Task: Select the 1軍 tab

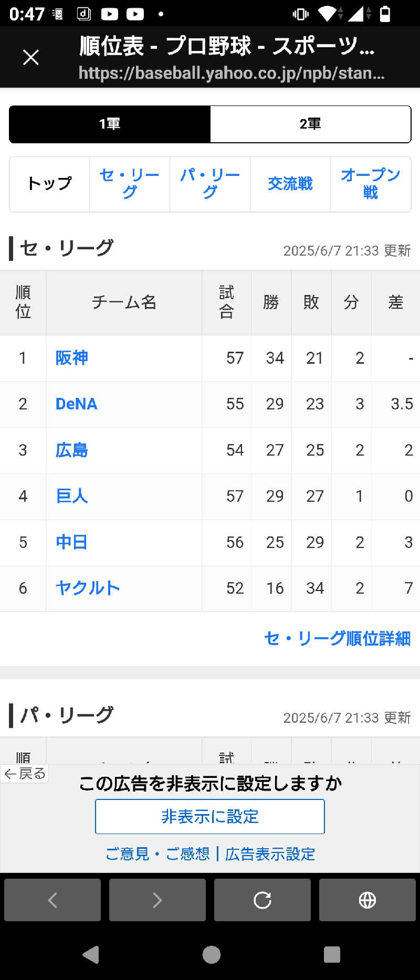Action: (110, 124)
